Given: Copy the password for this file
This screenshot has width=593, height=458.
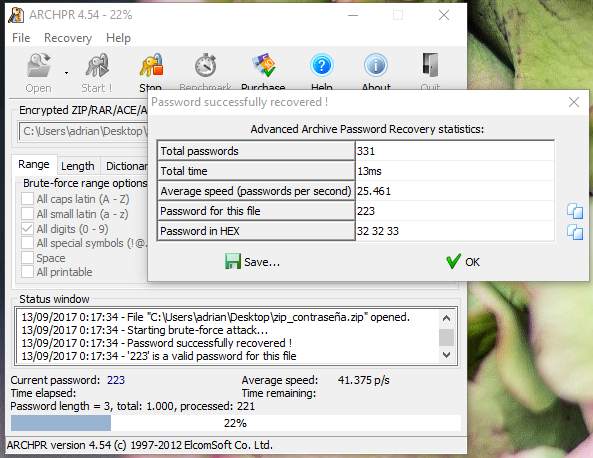Looking at the screenshot, I should [x=575, y=211].
